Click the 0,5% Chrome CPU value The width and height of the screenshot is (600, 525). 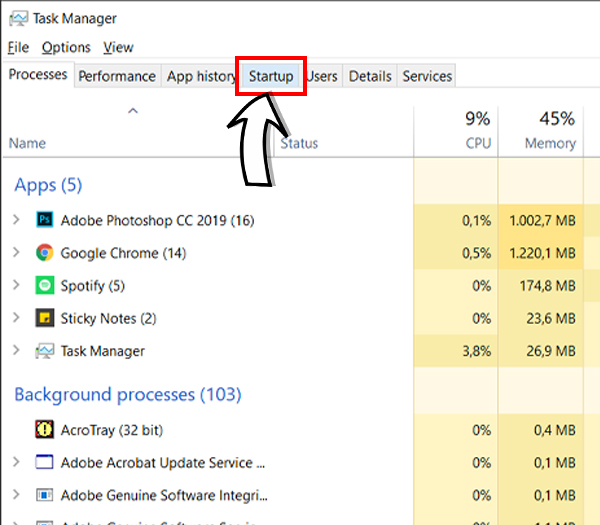(477, 253)
